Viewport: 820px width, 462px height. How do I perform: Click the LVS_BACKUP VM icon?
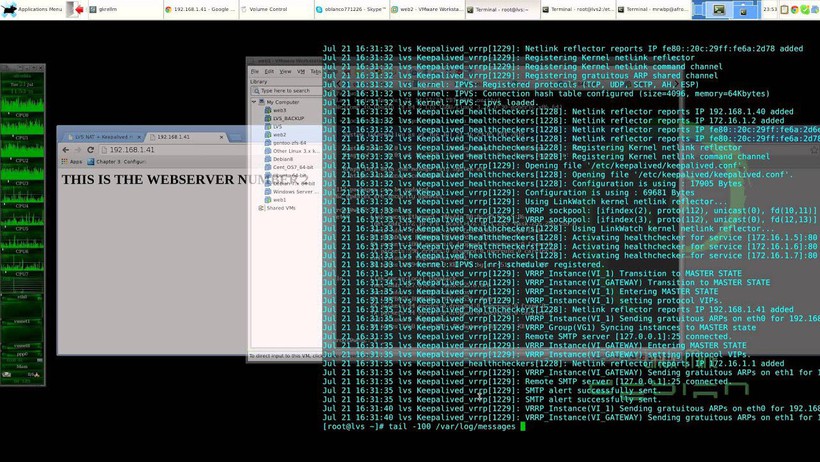[268, 119]
